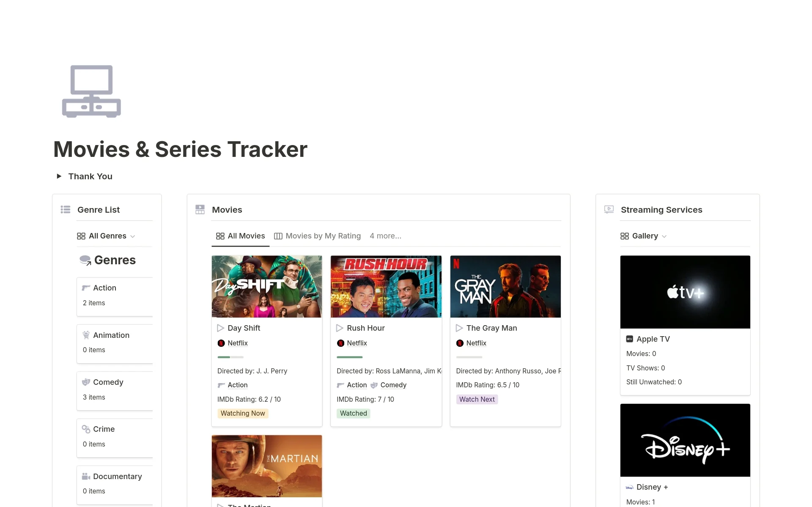
Task: Click the Comedy masks icon in genres
Action: [86, 382]
